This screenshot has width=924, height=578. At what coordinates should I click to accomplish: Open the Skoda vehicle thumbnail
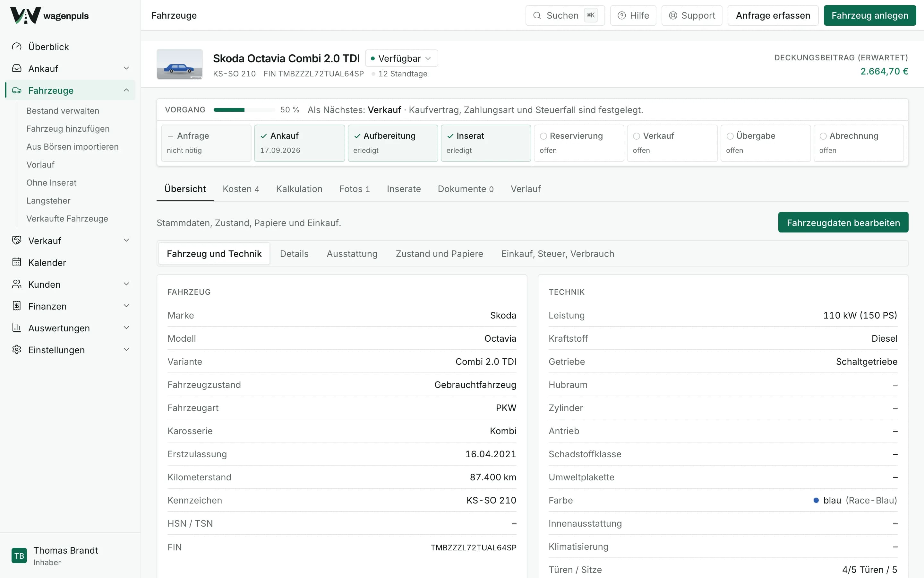179,64
